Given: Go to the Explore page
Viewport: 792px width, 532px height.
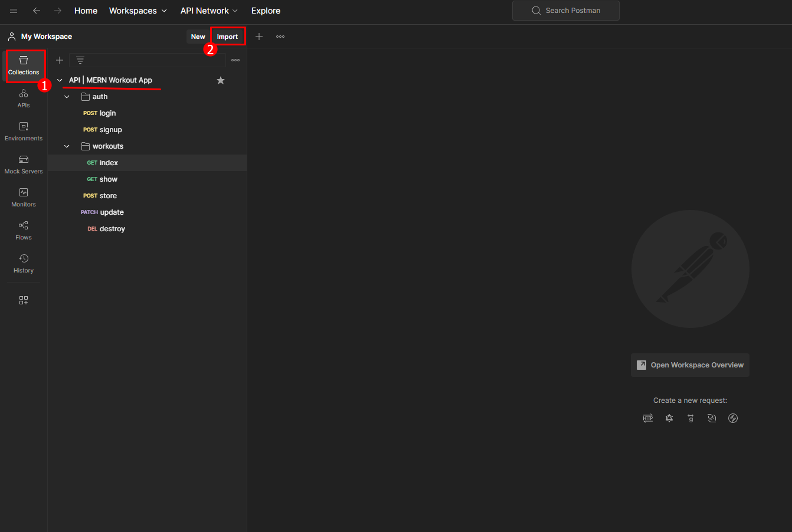Looking at the screenshot, I should click(266, 11).
